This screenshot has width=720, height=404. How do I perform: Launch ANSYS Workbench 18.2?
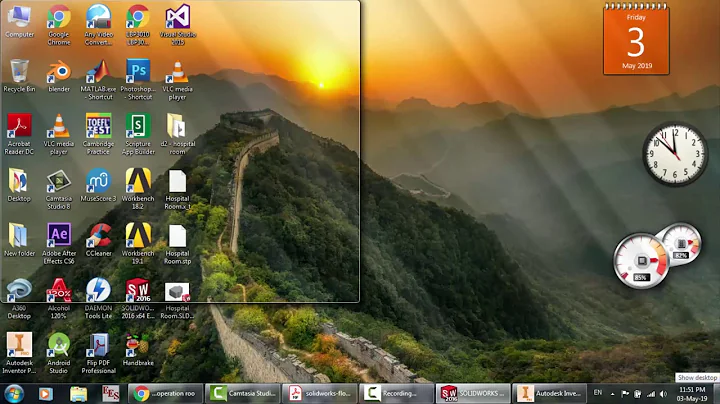[138, 189]
